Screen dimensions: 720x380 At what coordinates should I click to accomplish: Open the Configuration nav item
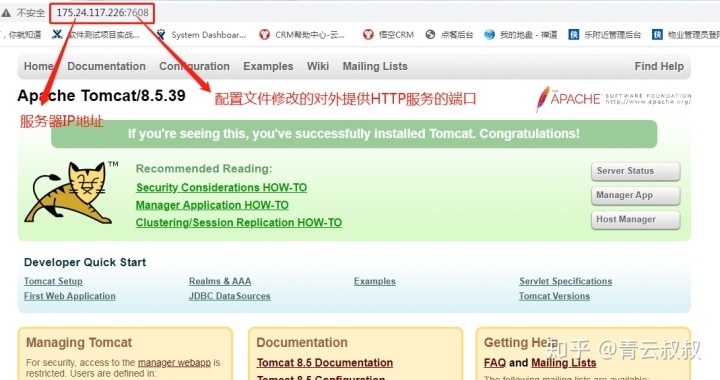coord(194,67)
